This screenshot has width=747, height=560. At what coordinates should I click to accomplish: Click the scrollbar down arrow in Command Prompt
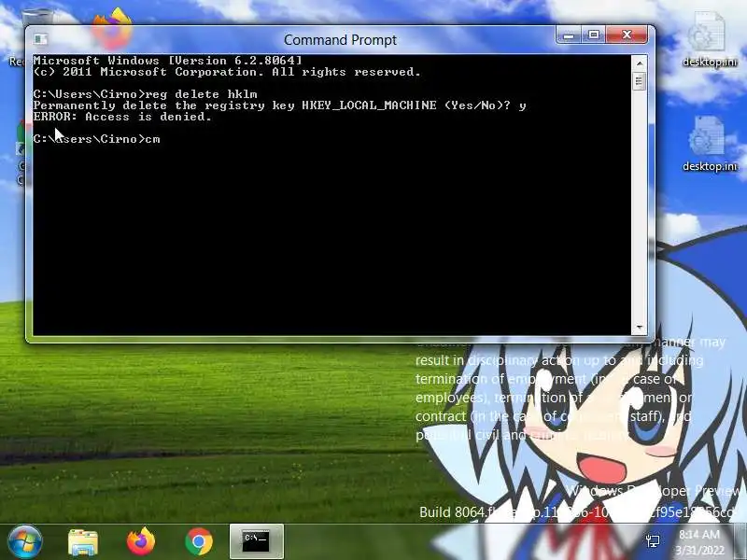point(639,328)
